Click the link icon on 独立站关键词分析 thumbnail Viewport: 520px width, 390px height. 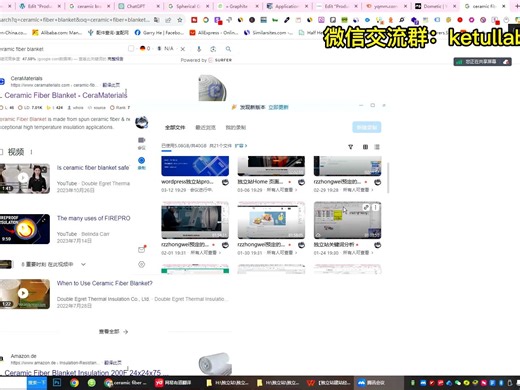pyautogui.click(x=366, y=207)
